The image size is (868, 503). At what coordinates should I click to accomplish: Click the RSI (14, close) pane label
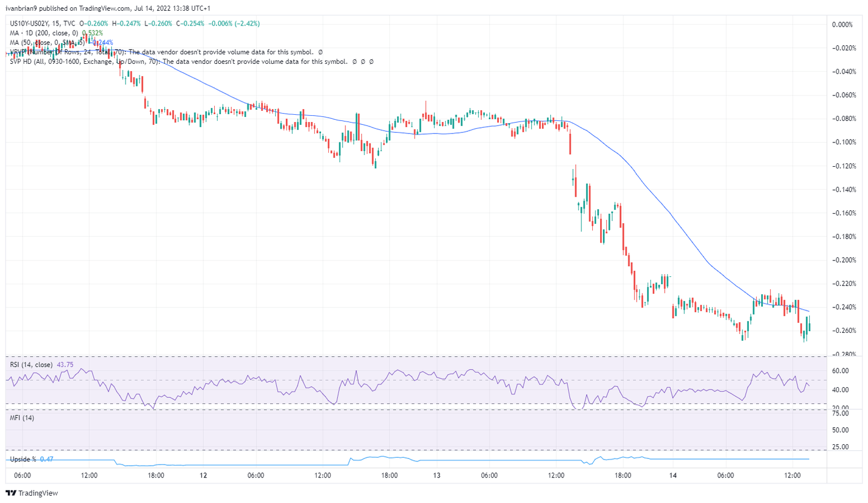click(31, 365)
